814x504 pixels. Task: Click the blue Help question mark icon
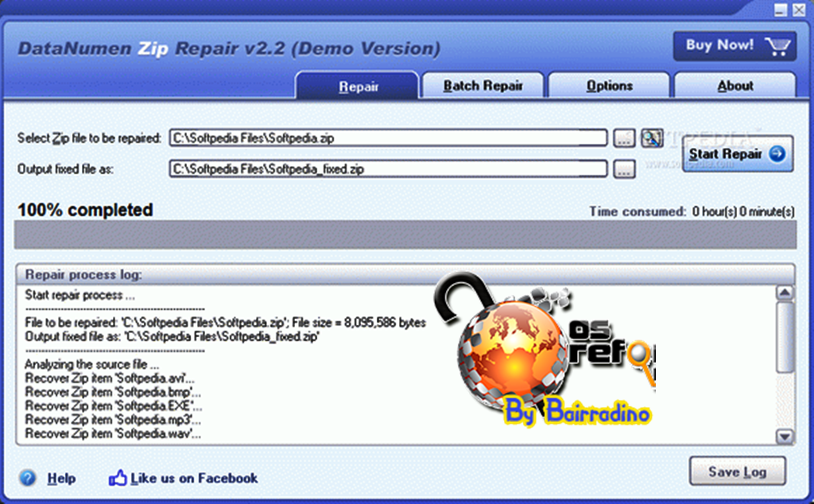28,478
